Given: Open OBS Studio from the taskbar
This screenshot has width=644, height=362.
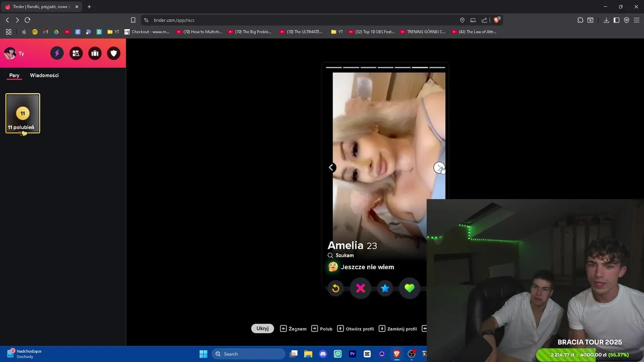Looking at the screenshot, I should 412,354.
